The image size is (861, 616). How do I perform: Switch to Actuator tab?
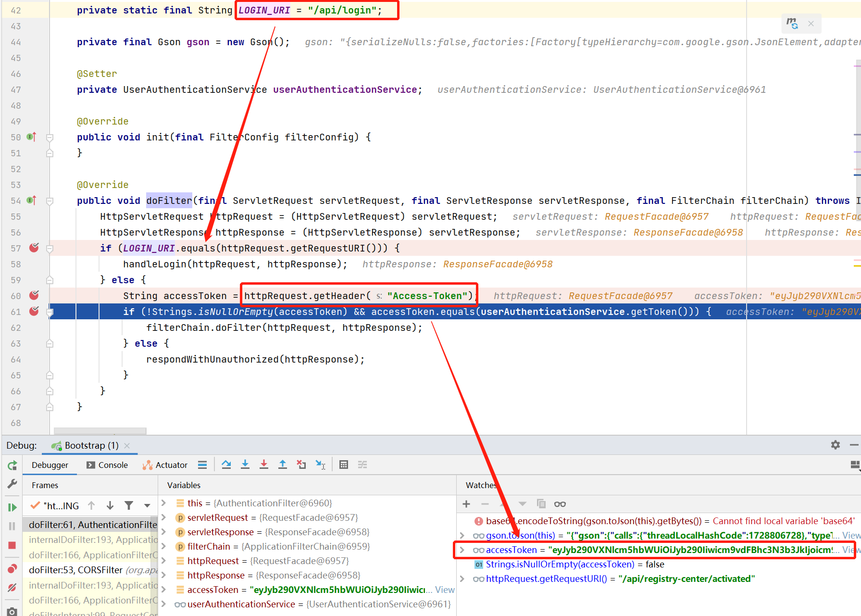pyautogui.click(x=165, y=465)
